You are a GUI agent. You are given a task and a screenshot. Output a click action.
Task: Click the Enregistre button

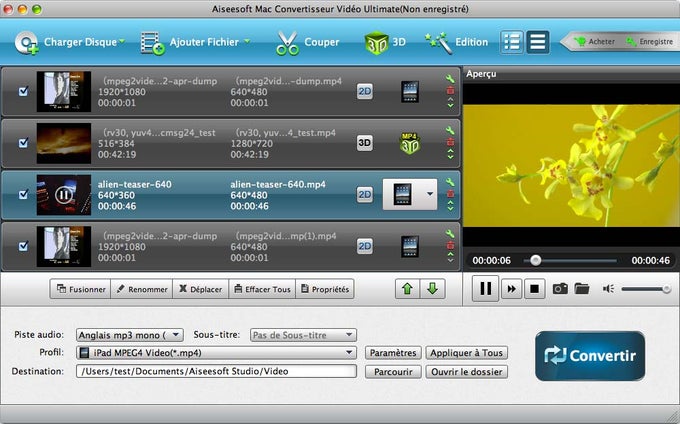pyautogui.click(x=650, y=42)
